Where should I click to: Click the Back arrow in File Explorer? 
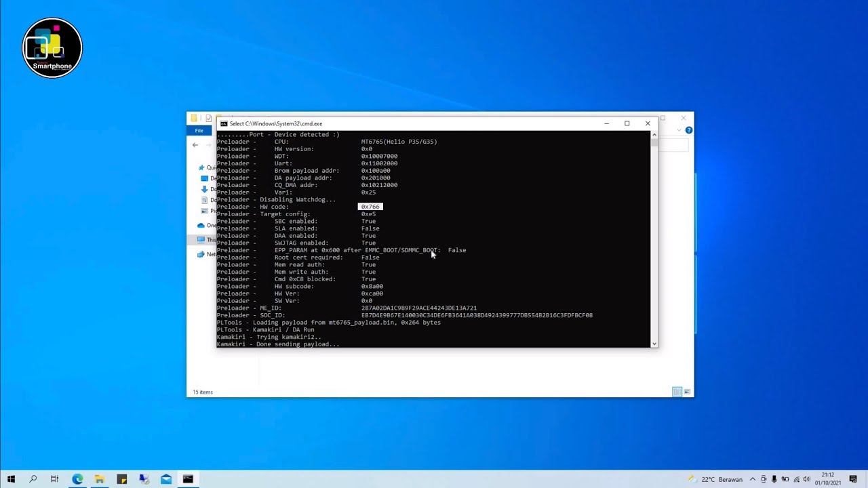tap(195, 145)
